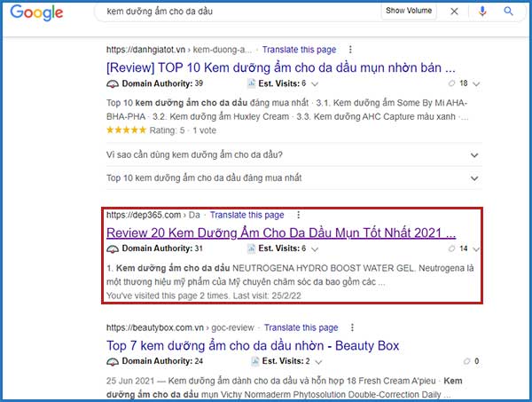
Task: Click 'Domain Authority: 31' text
Action: (x=162, y=248)
